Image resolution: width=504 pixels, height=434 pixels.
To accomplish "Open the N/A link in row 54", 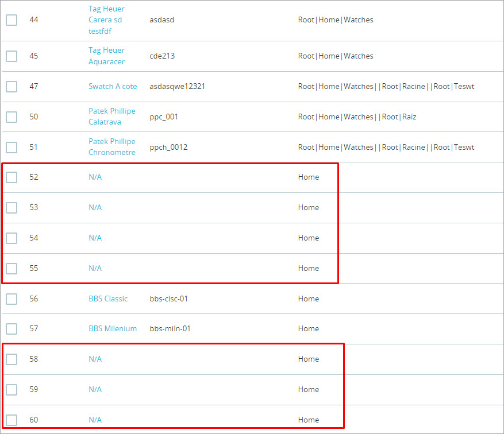I will tap(95, 238).
